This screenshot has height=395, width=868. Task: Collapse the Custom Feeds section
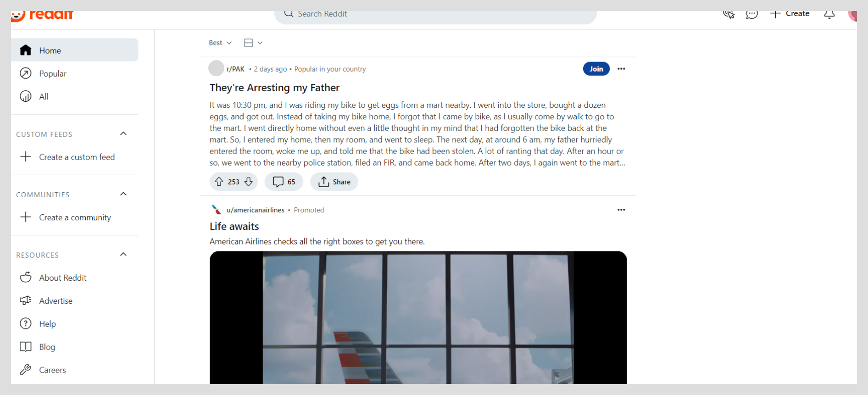123,134
